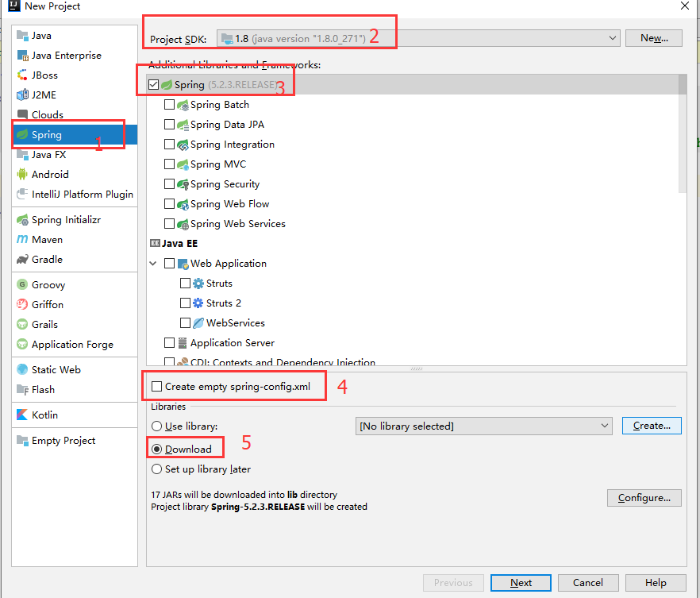Enable the Spring Data JPA checkbox
The image size is (700, 598).
[169, 124]
